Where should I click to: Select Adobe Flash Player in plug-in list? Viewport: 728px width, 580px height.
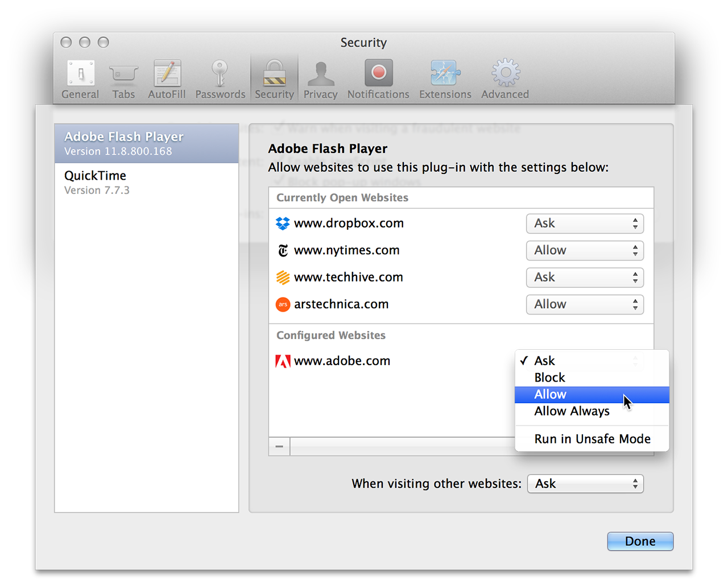[147, 143]
